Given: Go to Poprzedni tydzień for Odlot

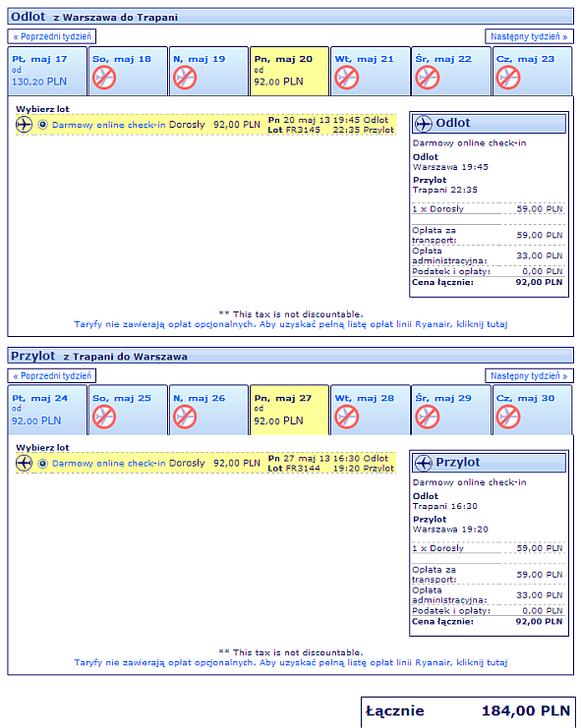Looking at the screenshot, I should tap(52, 36).
